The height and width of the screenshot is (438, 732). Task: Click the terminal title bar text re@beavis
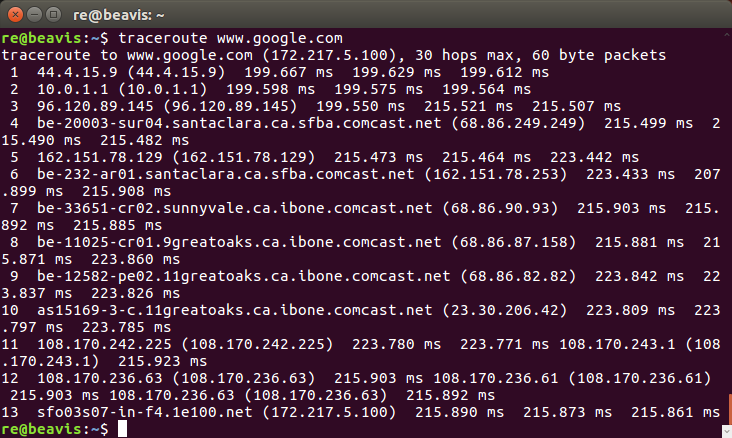pos(119,15)
